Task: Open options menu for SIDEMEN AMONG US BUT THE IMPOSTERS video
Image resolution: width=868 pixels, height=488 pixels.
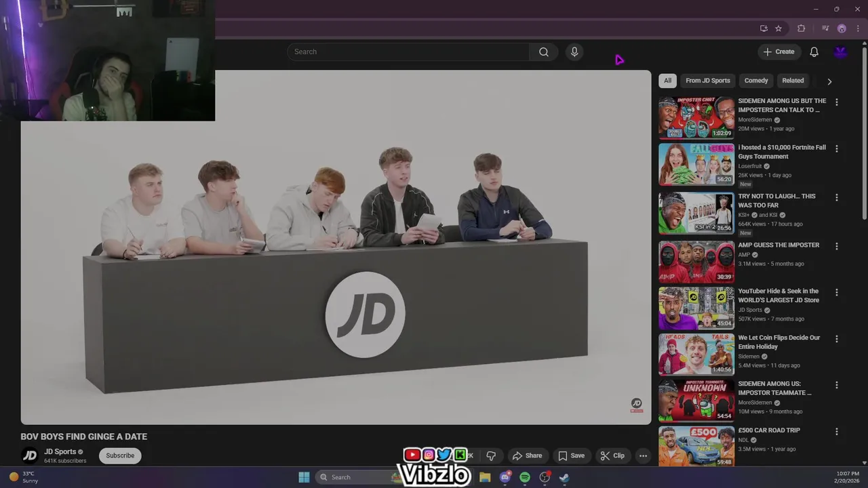Action: [x=836, y=102]
